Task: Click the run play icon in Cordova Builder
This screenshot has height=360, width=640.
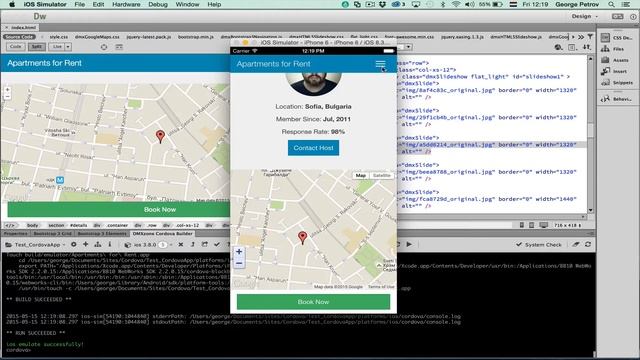Action: [x=409, y=244]
